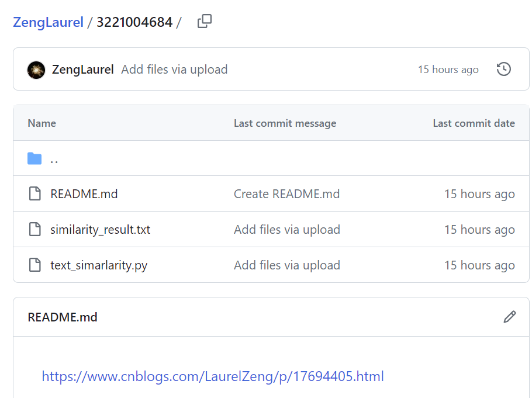Click "Create README.md" commit message

[x=286, y=194]
